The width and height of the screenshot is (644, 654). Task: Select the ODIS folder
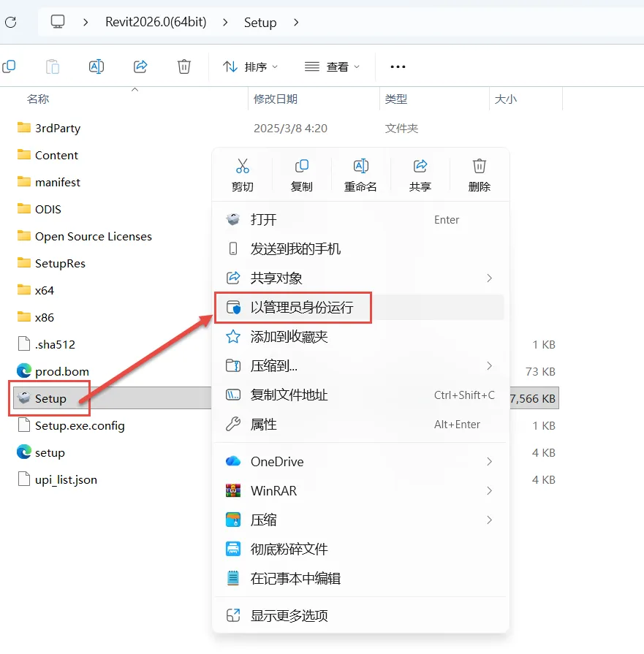[48, 210]
